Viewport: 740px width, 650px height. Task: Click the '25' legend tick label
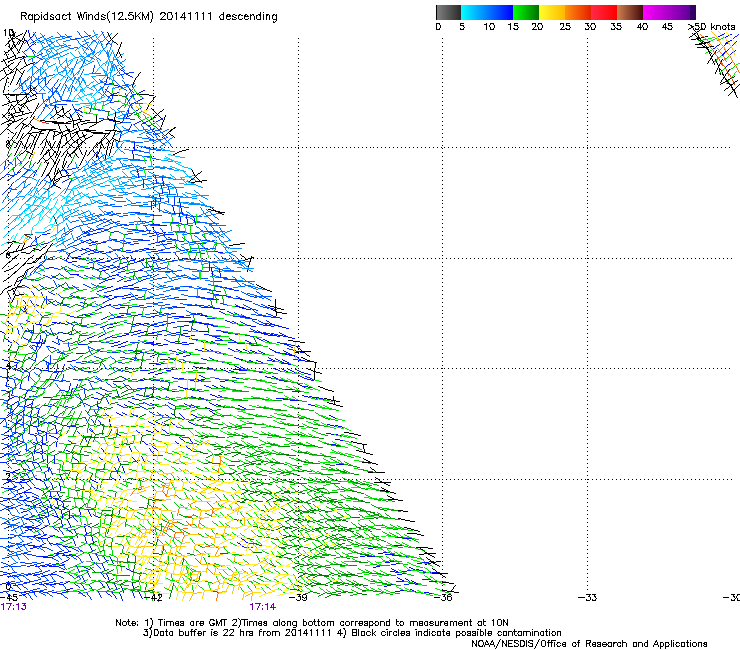point(565,27)
